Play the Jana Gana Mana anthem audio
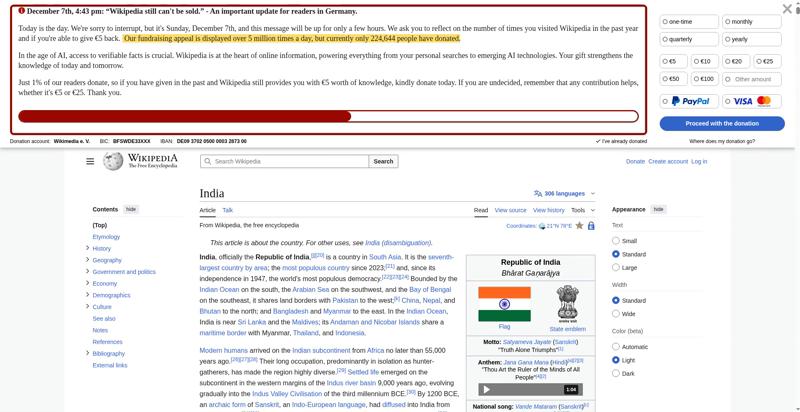Screen dimensions: 800x412 (487, 390)
